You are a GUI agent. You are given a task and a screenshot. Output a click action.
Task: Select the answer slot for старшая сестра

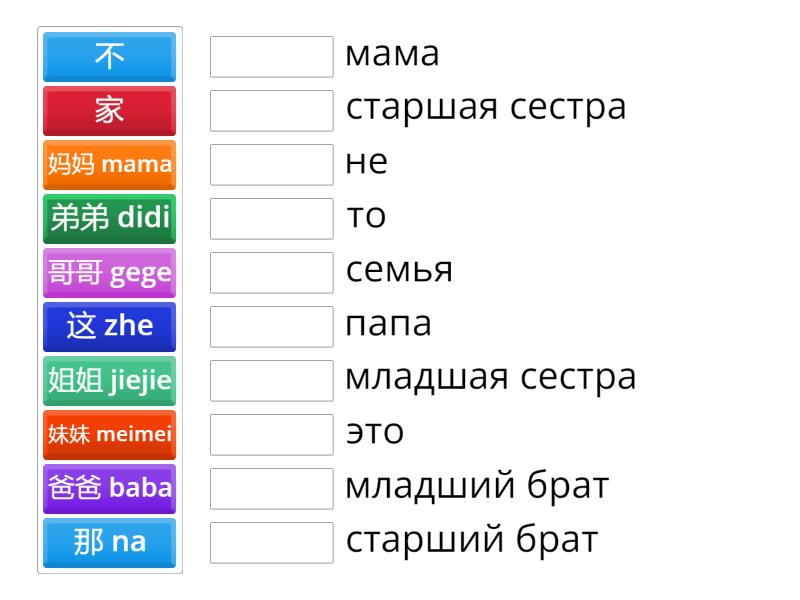coord(272,111)
